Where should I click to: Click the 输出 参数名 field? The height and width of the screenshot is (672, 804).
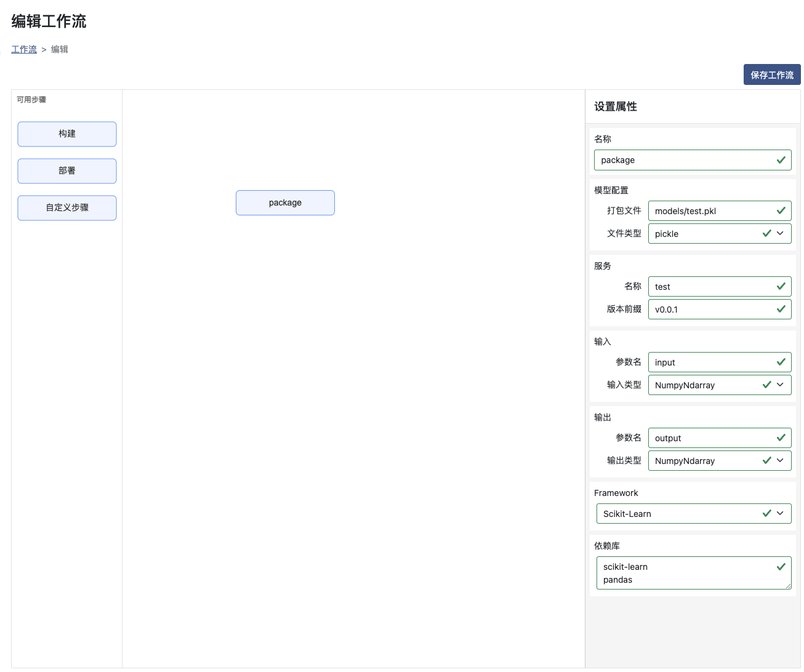point(708,438)
